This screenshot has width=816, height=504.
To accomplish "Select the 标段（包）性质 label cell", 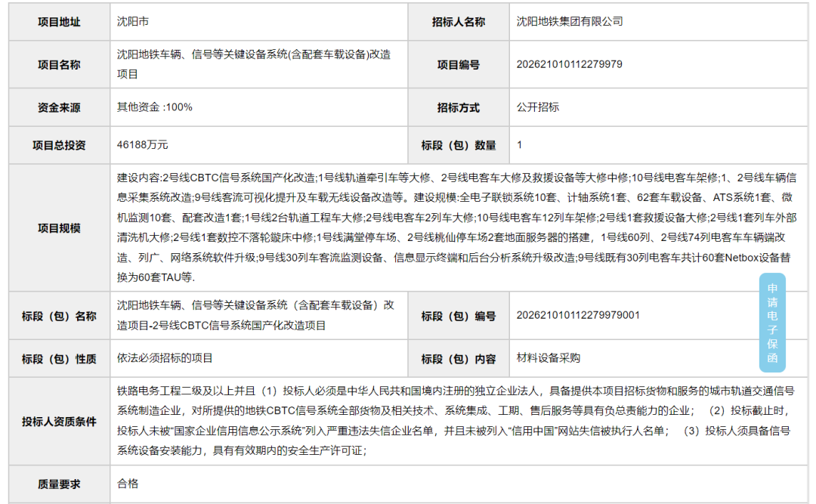I will pos(60,359).
